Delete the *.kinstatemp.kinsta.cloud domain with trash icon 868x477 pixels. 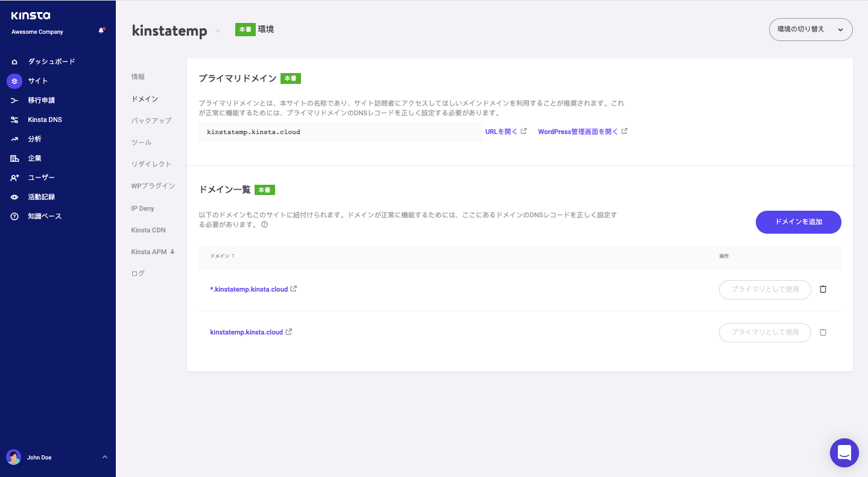pos(823,289)
